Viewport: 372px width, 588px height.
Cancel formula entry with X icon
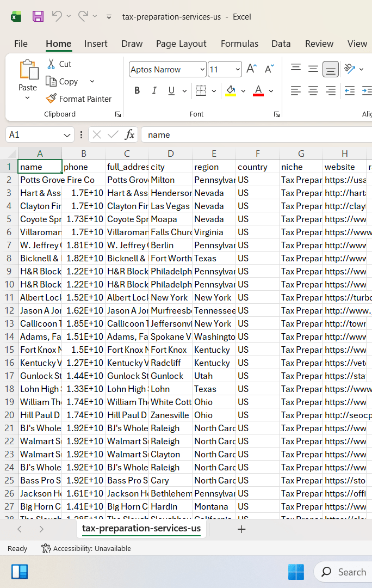click(97, 134)
